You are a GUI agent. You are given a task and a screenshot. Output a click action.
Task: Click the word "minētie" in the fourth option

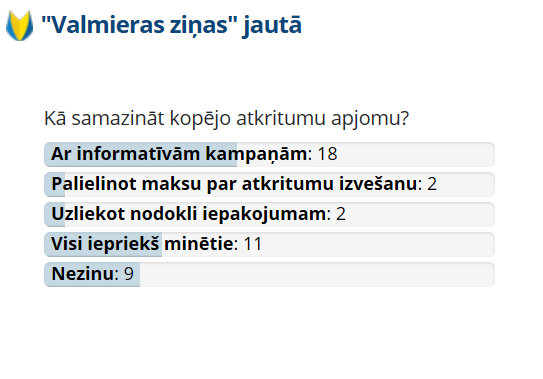tap(199, 244)
